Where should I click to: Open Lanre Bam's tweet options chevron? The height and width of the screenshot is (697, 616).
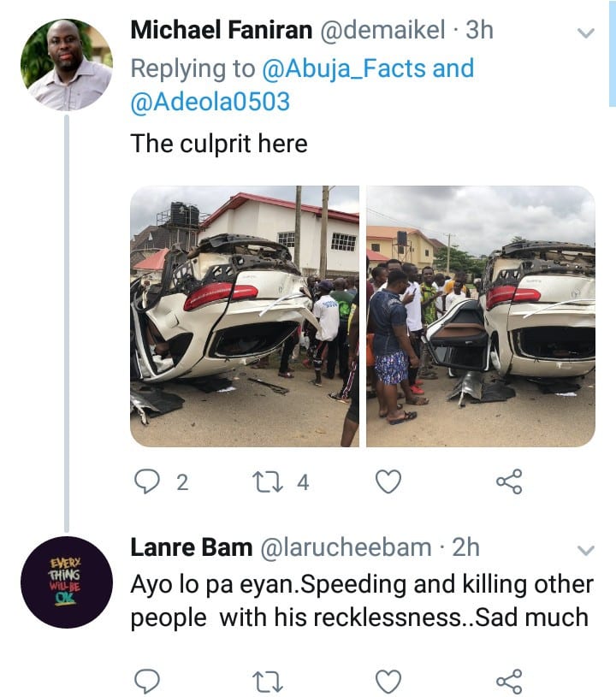point(586,549)
